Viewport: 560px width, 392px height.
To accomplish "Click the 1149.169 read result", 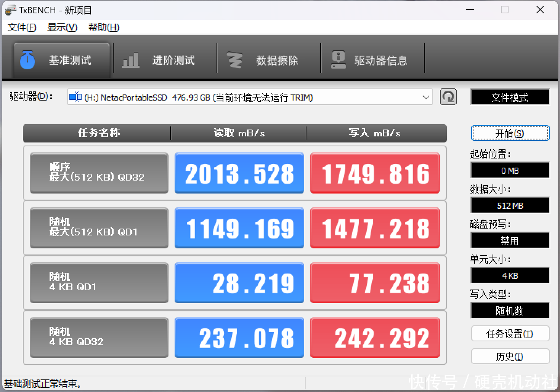I will (x=239, y=228).
